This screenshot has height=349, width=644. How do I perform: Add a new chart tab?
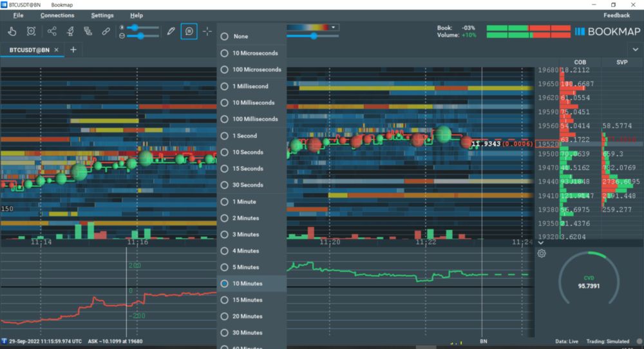[73, 50]
